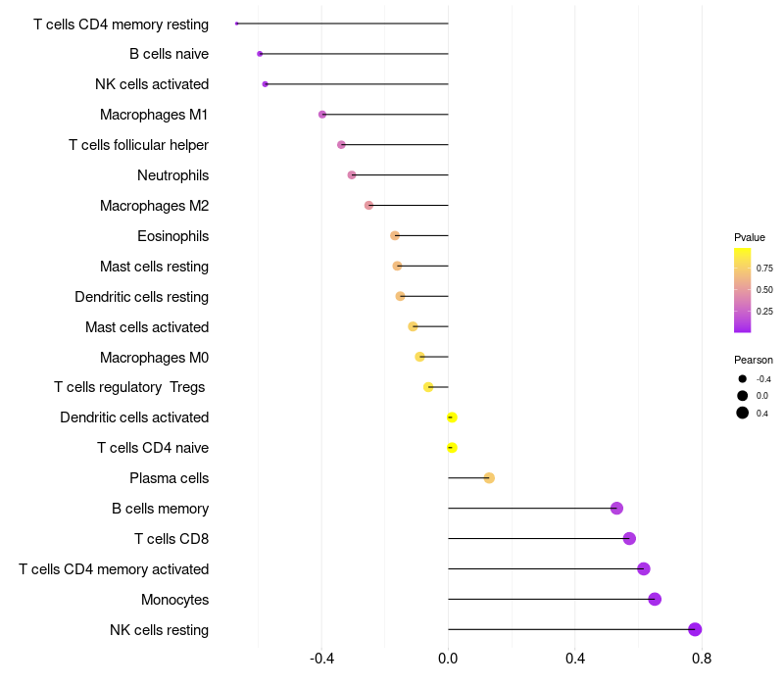
Task: Click the 0.8 x-axis tick label
Action: click(702, 658)
